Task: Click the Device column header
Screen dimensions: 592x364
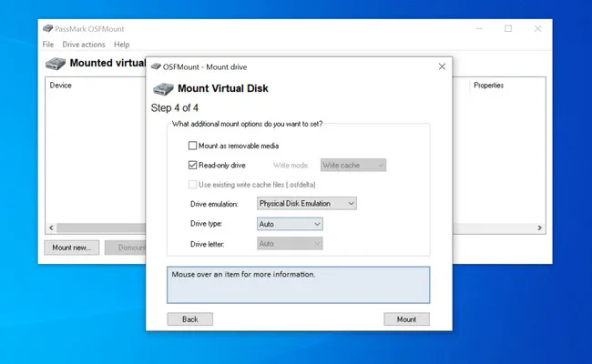Action: click(60, 86)
